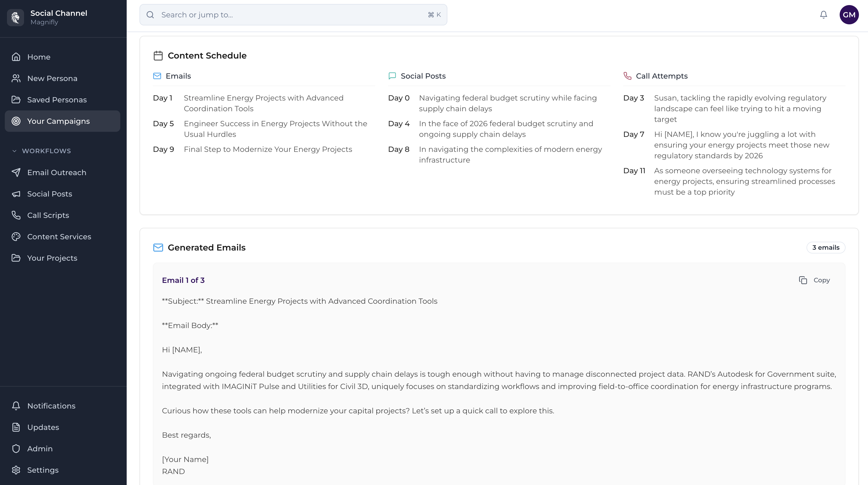The height and width of the screenshot is (485, 868).
Task: Click the Email Outreach paper plane icon
Action: point(16,172)
